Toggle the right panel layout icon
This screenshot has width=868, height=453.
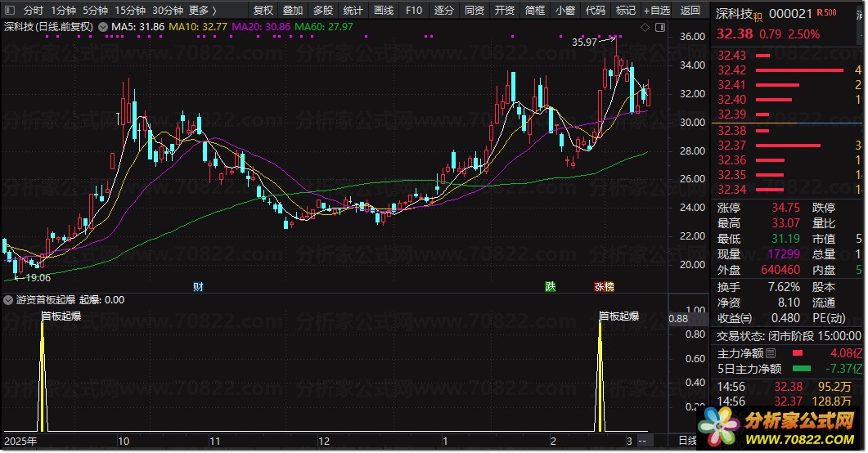659,27
